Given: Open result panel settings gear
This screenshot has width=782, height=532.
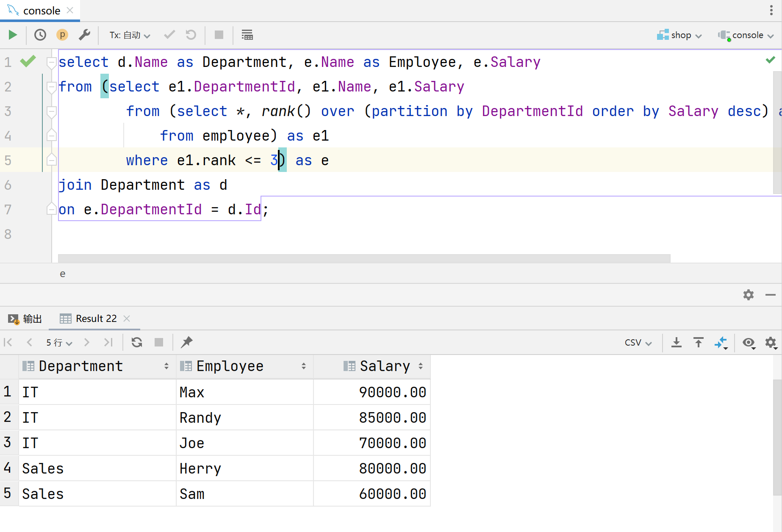Looking at the screenshot, I should (x=749, y=295).
